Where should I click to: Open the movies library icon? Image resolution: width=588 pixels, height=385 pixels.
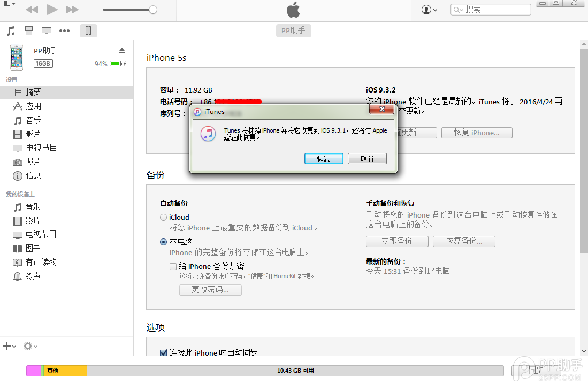[29, 31]
